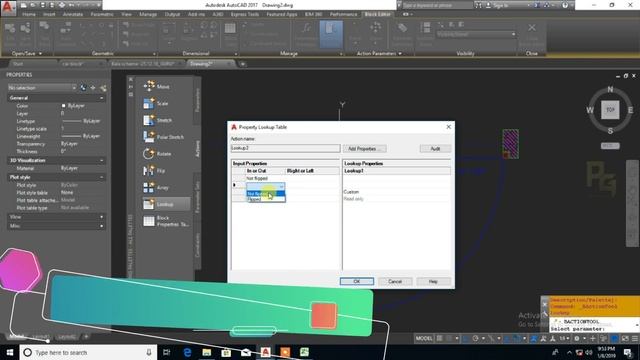
Task: Choose 'Flipped' from the dropdown list
Action: pyautogui.click(x=266, y=199)
